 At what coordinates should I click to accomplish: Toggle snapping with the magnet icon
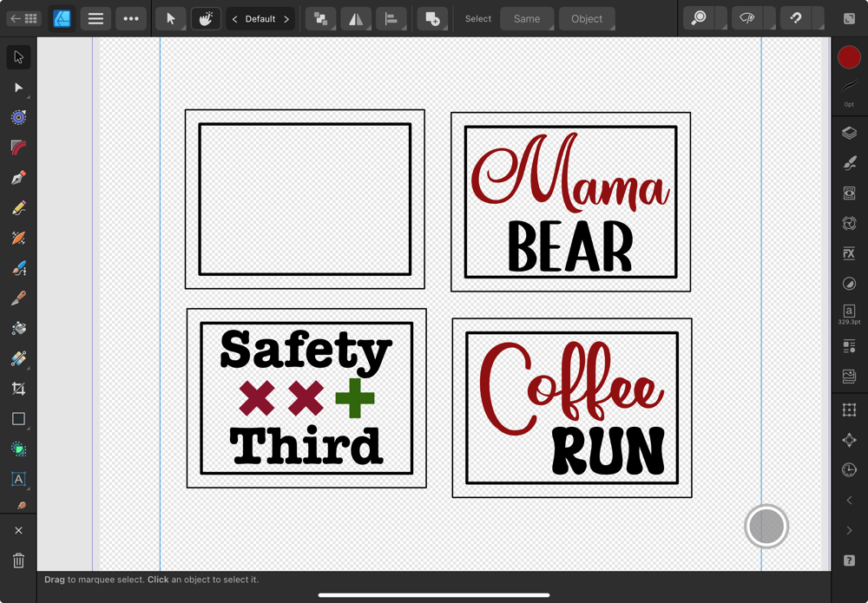(795, 19)
